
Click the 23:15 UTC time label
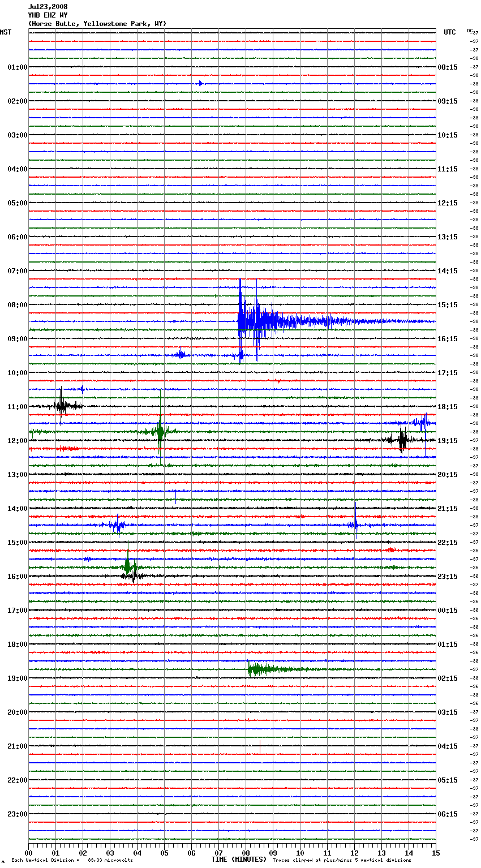click(448, 577)
